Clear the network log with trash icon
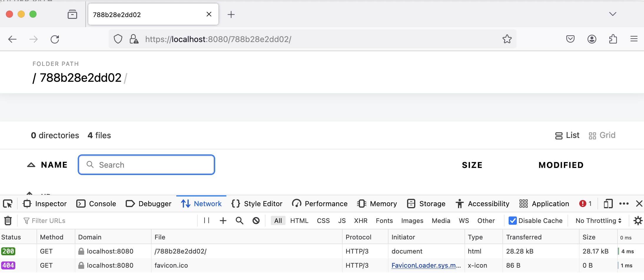The image size is (644, 280). (x=8, y=221)
